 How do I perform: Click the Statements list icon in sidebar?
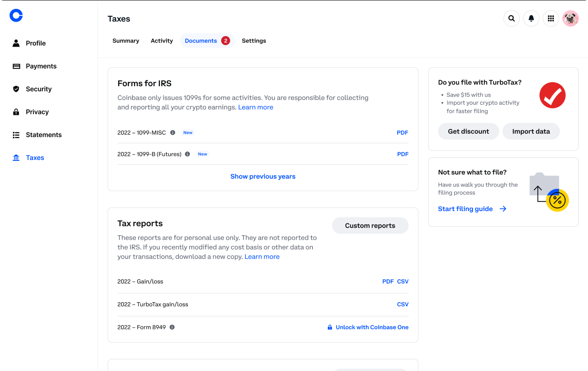[x=16, y=135]
